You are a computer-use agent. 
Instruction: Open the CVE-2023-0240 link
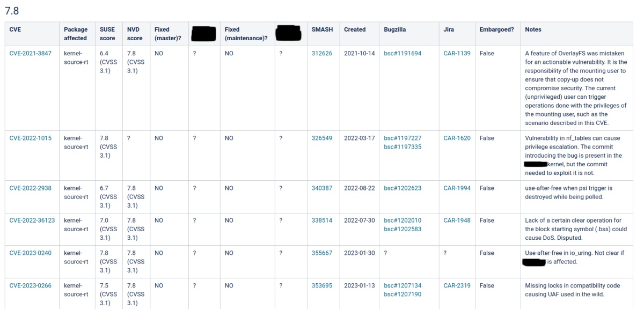point(31,253)
